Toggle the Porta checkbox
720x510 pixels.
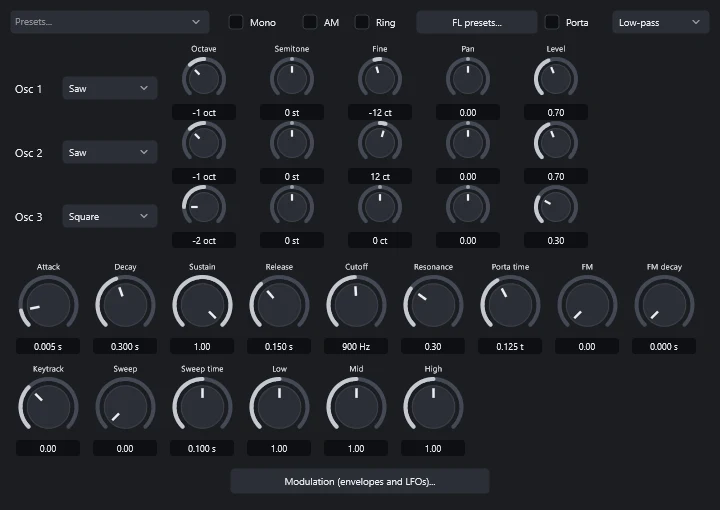(552, 22)
